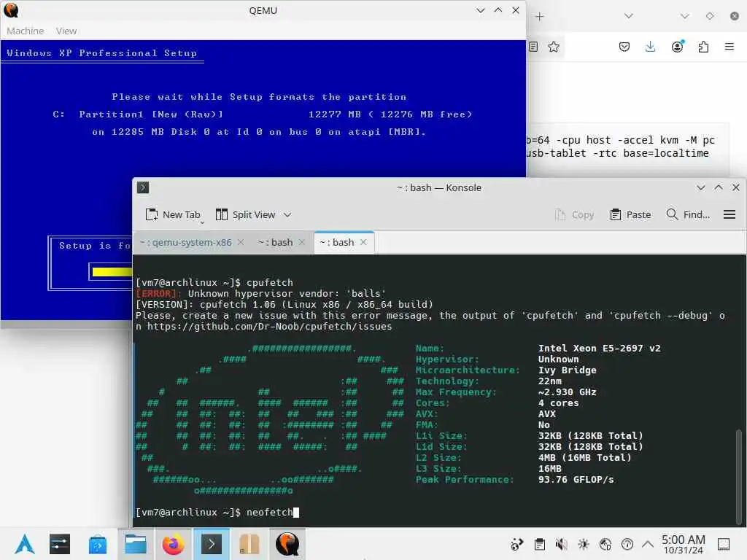Screen dimensions: 747x560
Task: Close the middle bash tab
Action: pos(301,242)
